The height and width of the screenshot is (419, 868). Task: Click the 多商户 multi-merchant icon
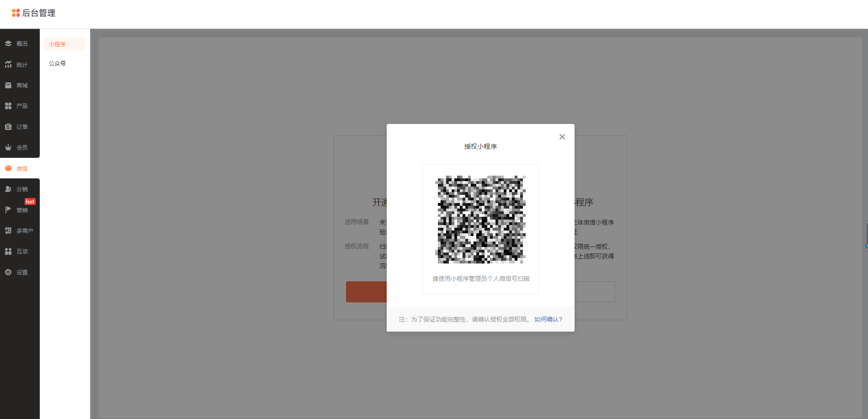8,231
